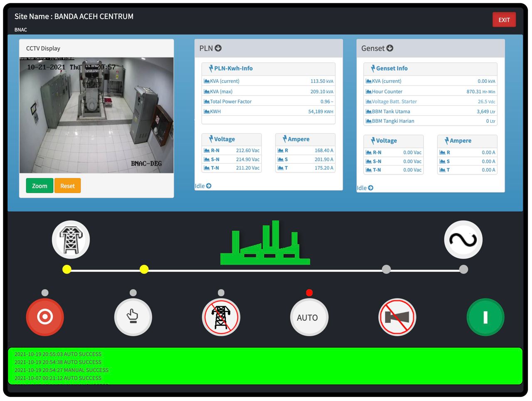Toggle the gray genset breaker node
This screenshot has height=401, width=532.
pyautogui.click(x=386, y=270)
